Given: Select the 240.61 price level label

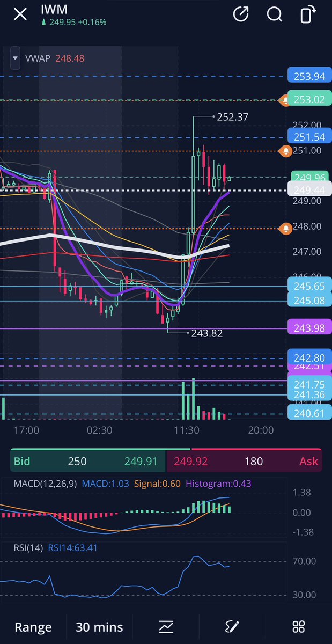Looking at the screenshot, I should coord(309,412).
